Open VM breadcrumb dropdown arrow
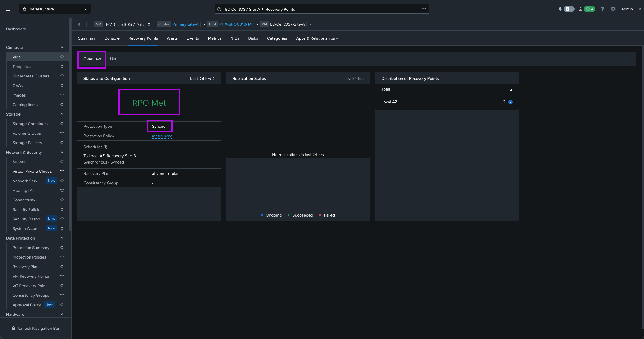The image size is (644, 339). (311, 24)
